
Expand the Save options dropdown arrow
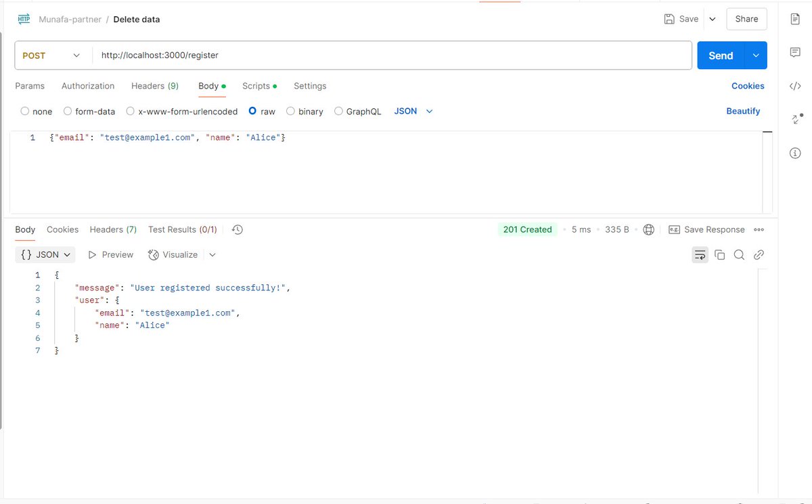tap(713, 19)
